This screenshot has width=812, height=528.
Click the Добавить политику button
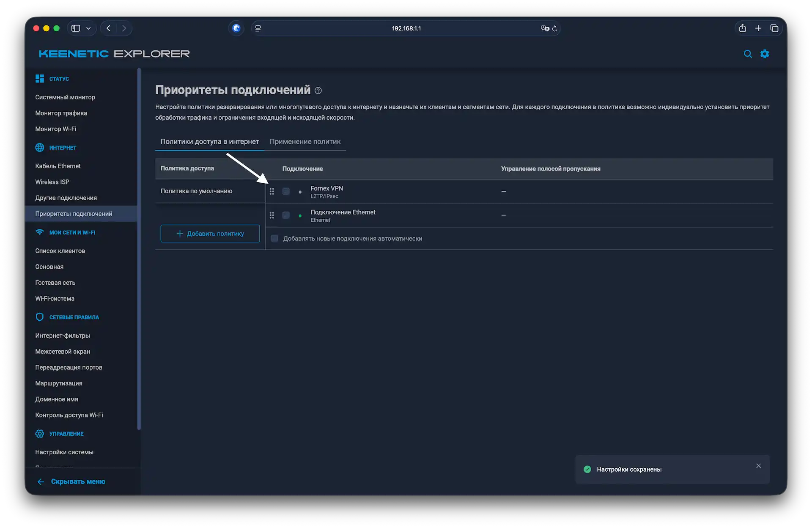point(210,234)
